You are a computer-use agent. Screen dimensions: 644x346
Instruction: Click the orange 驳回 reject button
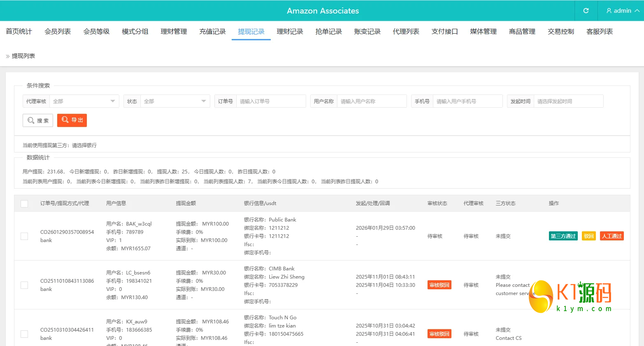(x=588, y=236)
